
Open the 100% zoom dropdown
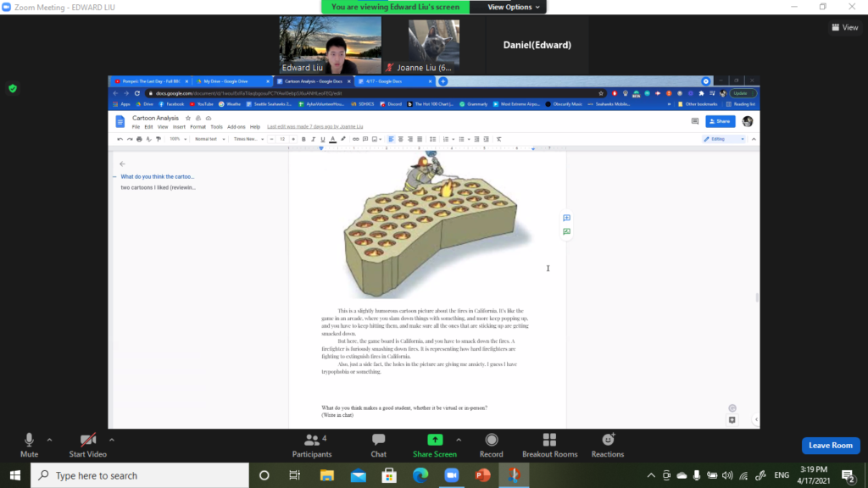coord(178,140)
